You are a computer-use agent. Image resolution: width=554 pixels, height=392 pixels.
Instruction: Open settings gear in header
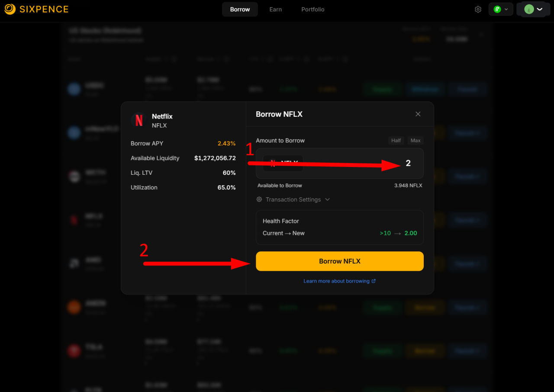478,9
